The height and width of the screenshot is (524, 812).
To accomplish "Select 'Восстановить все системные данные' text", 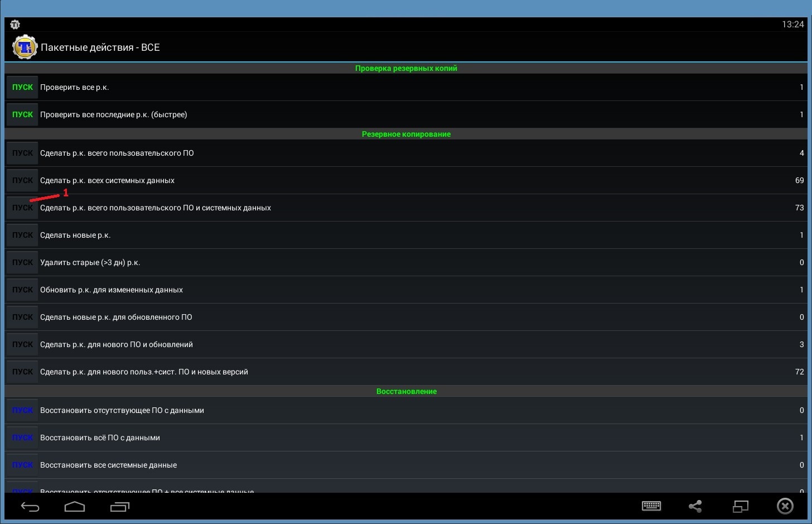I will coord(108,465).
